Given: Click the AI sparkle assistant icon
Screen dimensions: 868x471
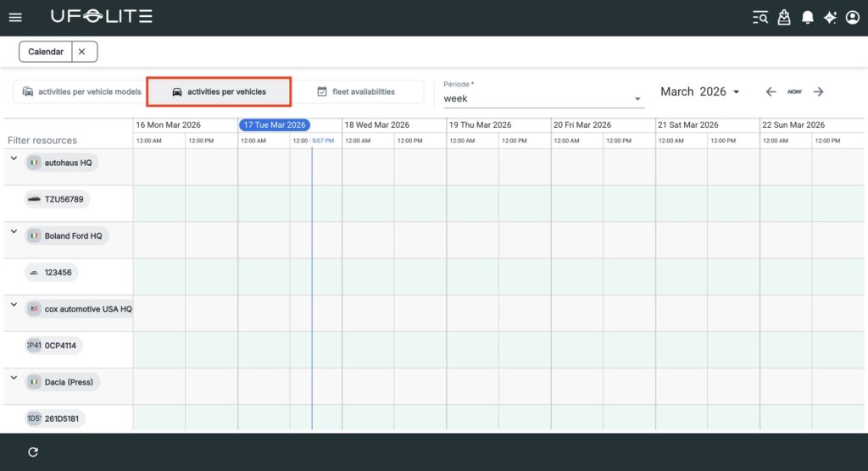Looking at the screenshot, I should (x=830, y=17).
